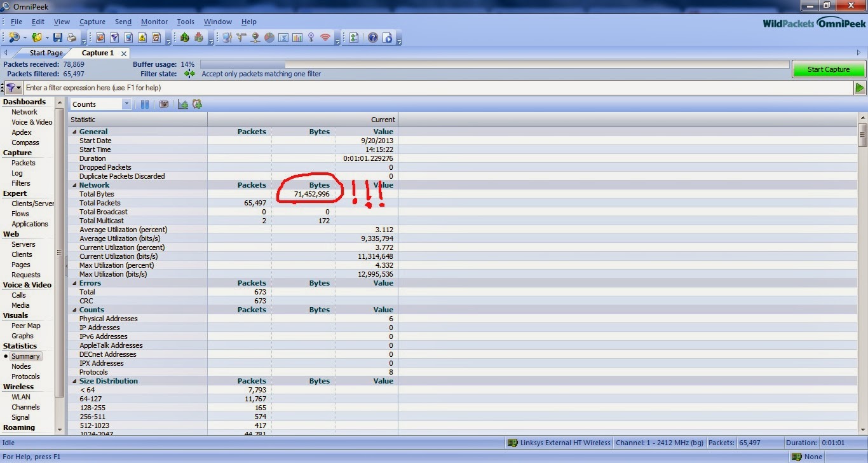Click the green apply filter arrow button

pyautogui.click(x=860, y=88)
